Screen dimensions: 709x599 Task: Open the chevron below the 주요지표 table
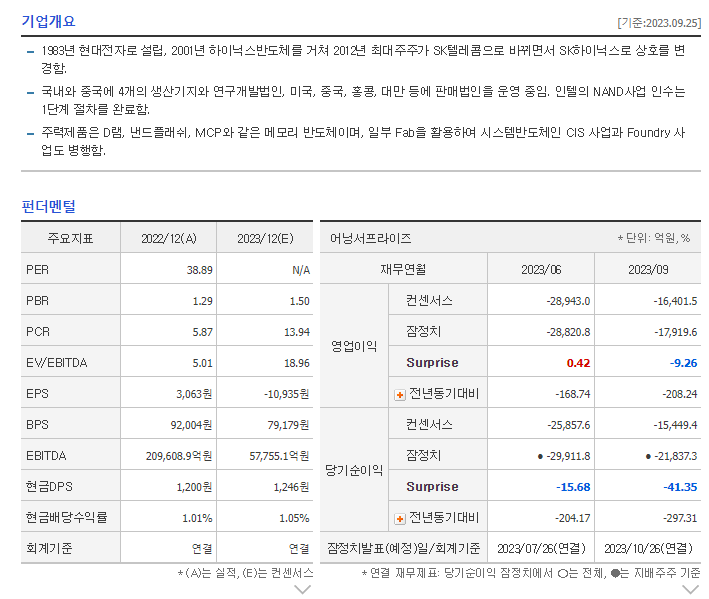pyautogui.click(x=303, y=590)
